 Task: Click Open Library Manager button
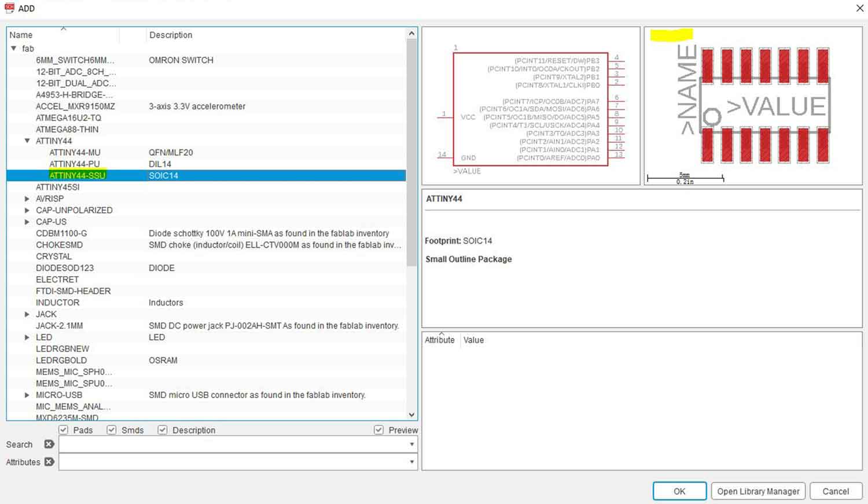tap(758, 491)
